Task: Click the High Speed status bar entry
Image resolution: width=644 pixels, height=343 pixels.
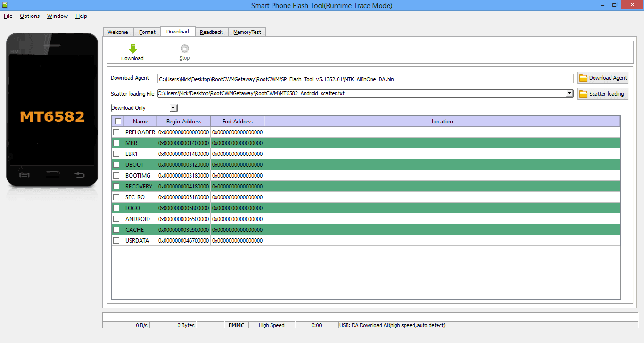Action: tap(272, 325)
